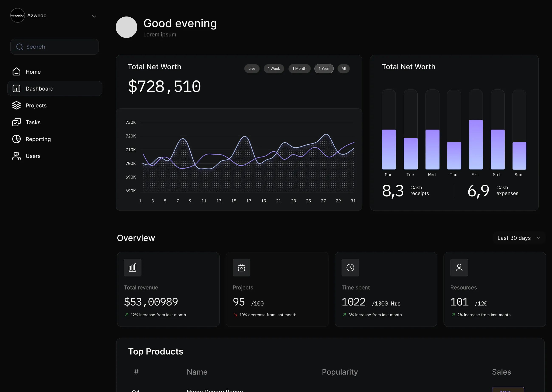The image size is (552, 392).
Task: Click the Tasks checklist icon
Action: coord(16,122)
